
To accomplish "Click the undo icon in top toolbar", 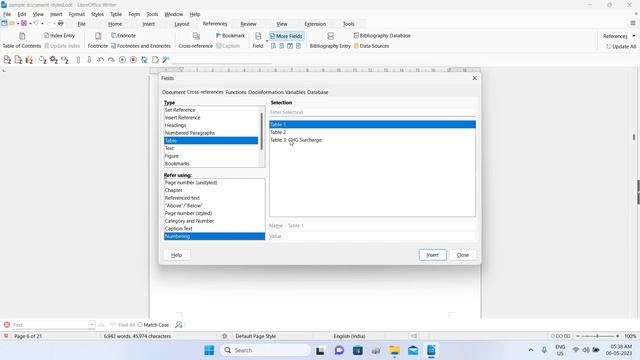I will tap(36, 24).
